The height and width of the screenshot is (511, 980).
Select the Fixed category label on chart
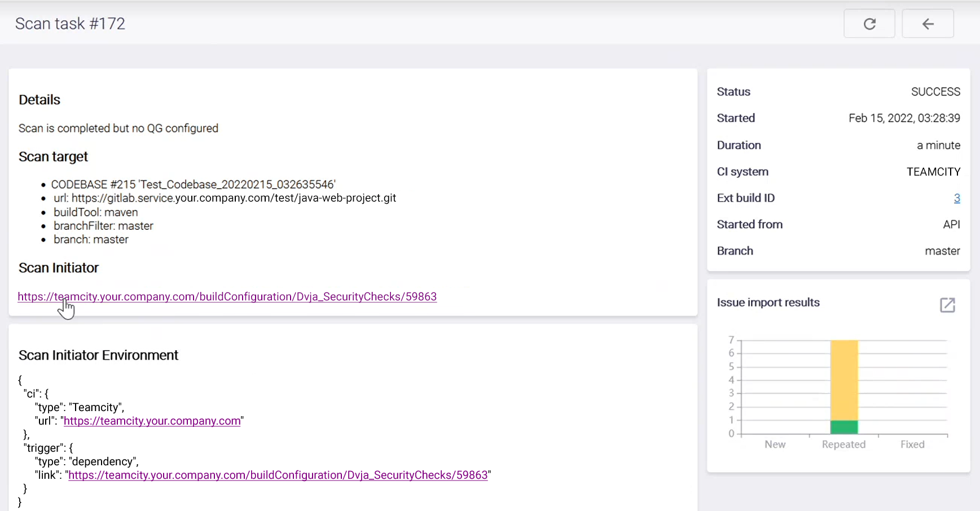[x=912, y=444]
